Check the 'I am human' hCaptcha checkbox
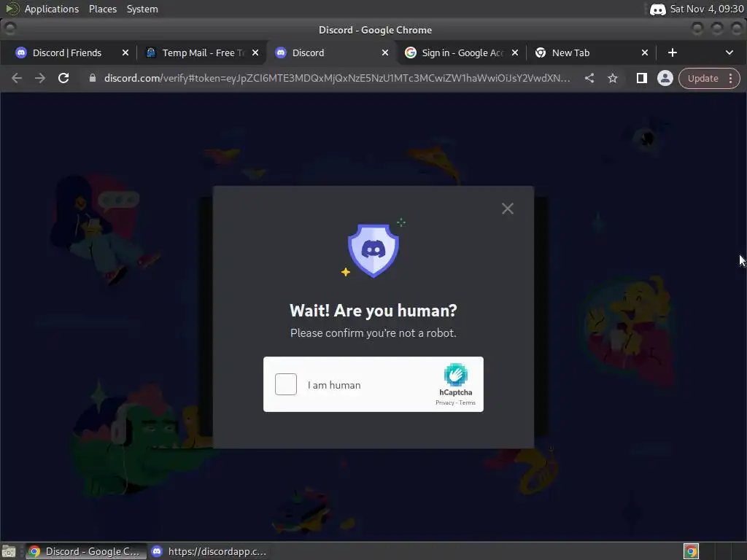Viewport: 747px width, 560px height. [286, 384]
